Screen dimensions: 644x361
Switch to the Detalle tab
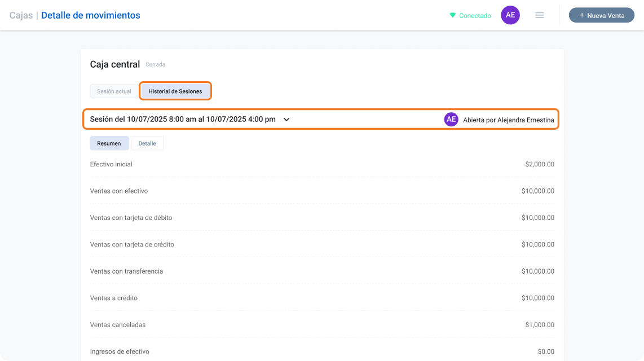point(147,143)
